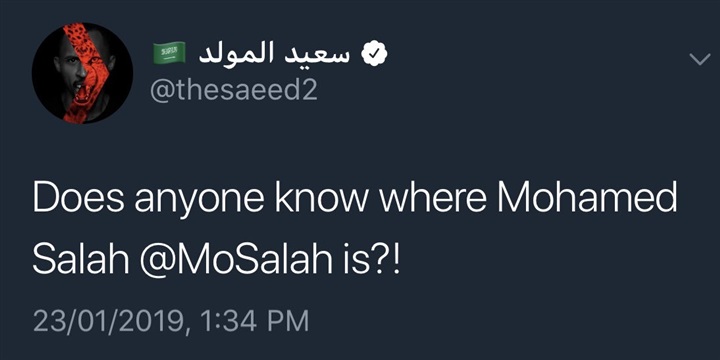
Task: Click the word Mohamed in tweet
Action: click(x=590, y=198)
